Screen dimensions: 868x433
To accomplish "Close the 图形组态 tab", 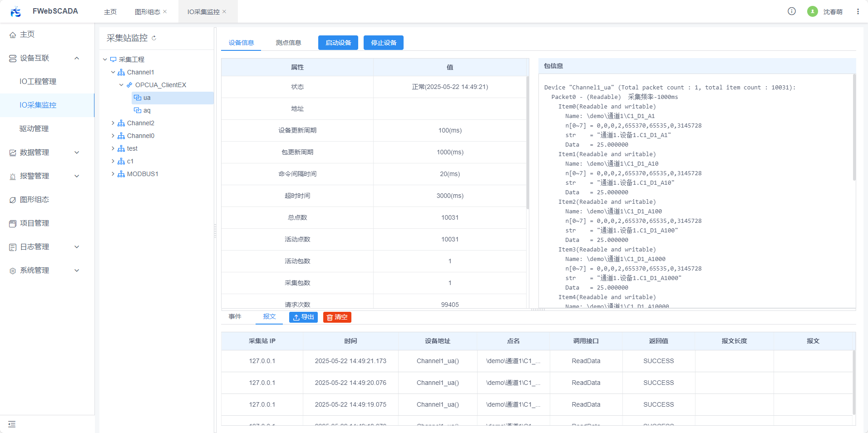I will (165, 12).
